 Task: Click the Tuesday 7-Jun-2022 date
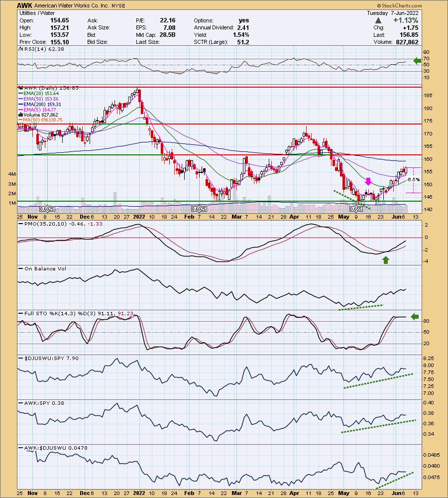coord(393,13)
